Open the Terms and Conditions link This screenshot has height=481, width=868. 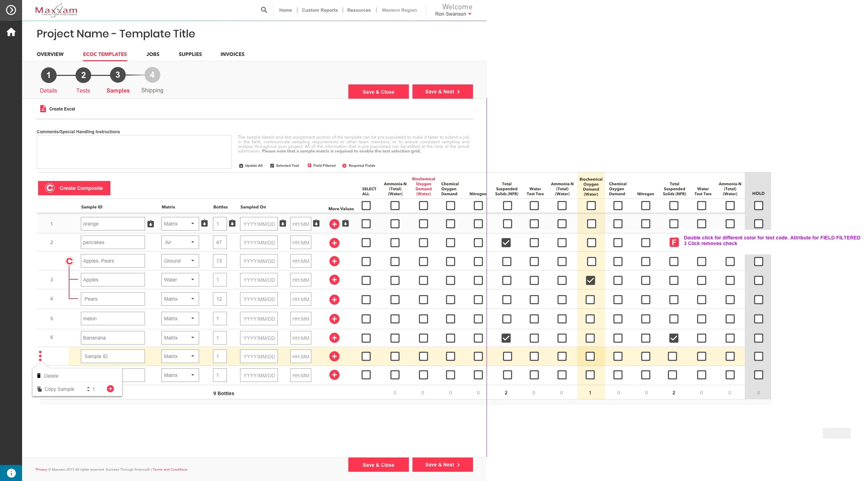pos(170,469)
